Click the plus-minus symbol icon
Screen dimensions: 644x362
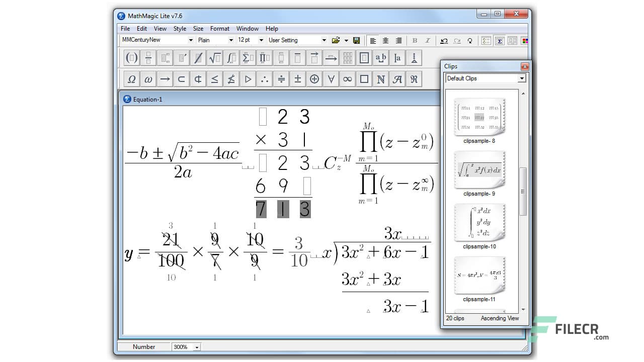click(297, 79)
